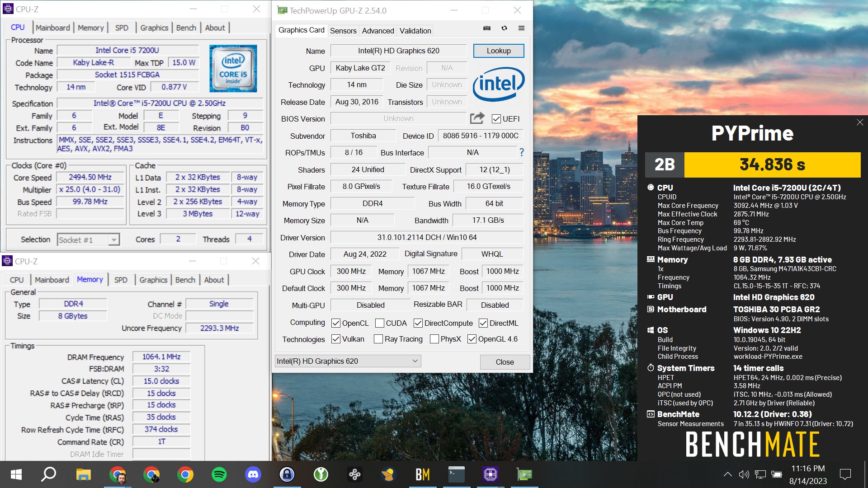Open the GPU-Z hamburger menu
The height and width of the screenshot is (488, 868).
tap(521, 28)
